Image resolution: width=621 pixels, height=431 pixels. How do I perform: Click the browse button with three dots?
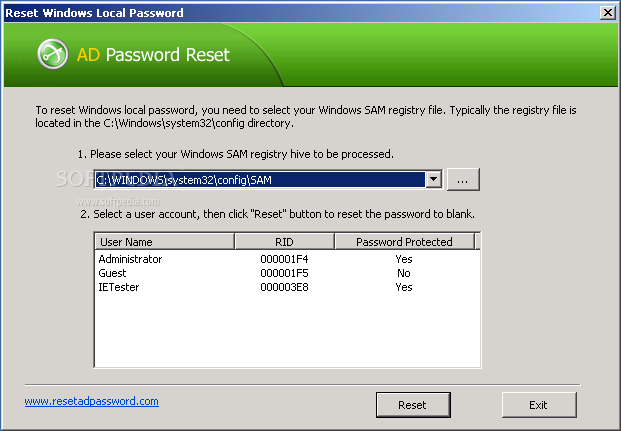point(463,179)
